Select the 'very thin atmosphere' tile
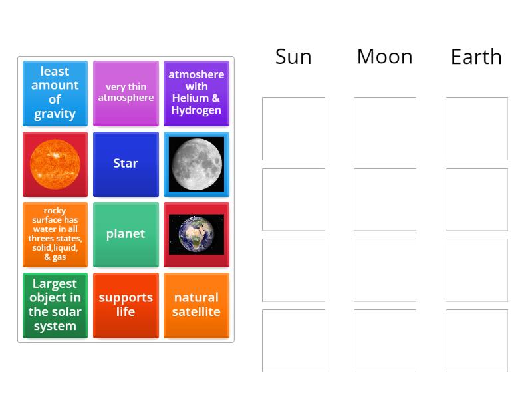Viewport: 532px width, 399px height. pyautogui.click(x=126, y=93)
